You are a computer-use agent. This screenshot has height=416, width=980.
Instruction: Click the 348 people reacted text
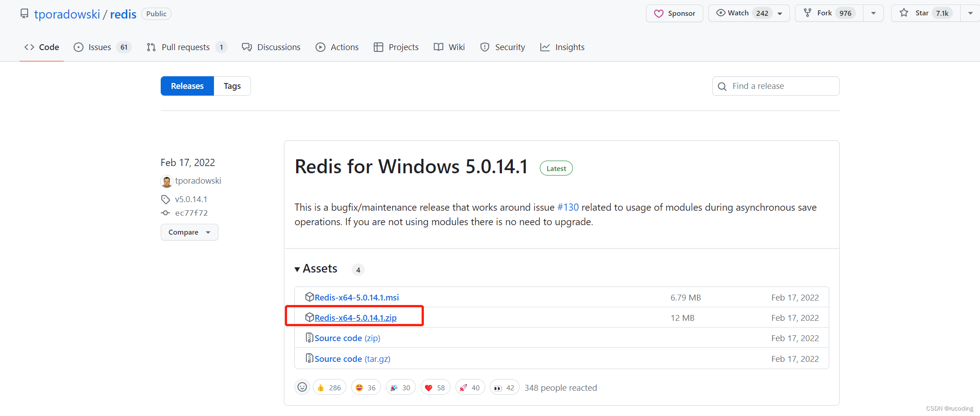[561, 388]
